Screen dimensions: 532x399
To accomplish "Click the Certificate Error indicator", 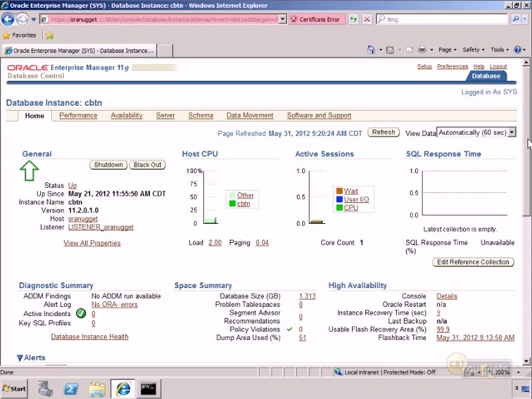I will tap(316, 19).
